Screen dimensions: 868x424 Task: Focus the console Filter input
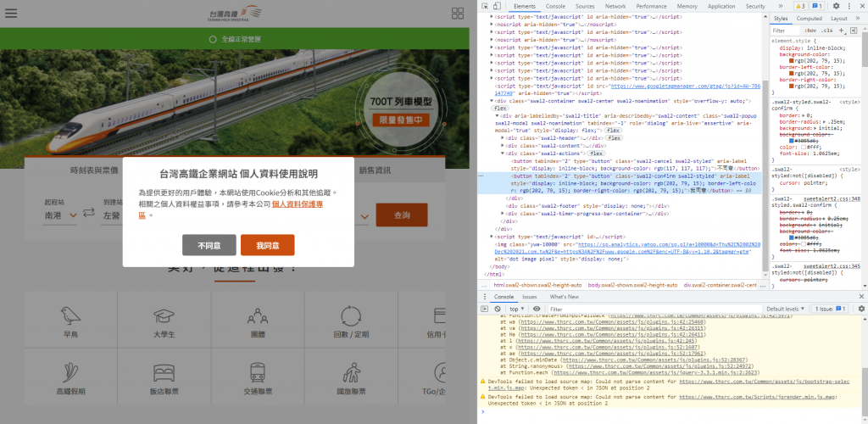(x=654, y=309)
